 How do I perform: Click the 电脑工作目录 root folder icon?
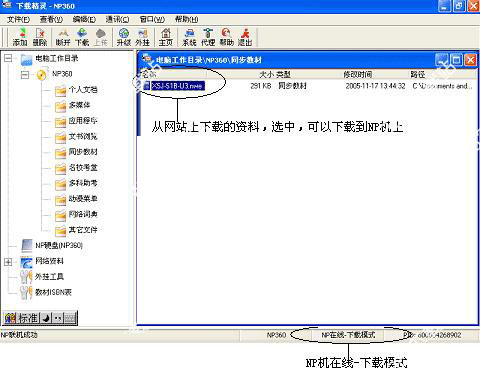(x=26, y=59)
